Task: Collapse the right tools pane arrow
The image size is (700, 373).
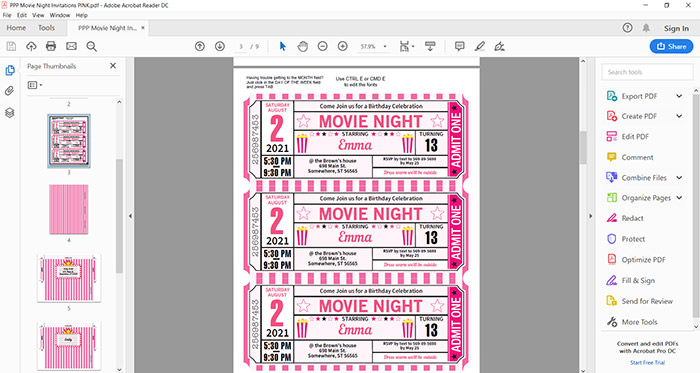Action: tap(590, 216)
